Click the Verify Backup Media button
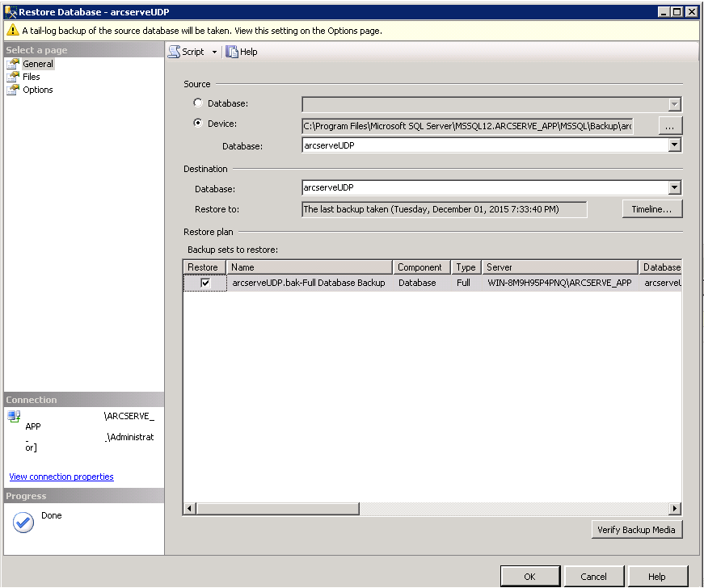 coord(637,529)
